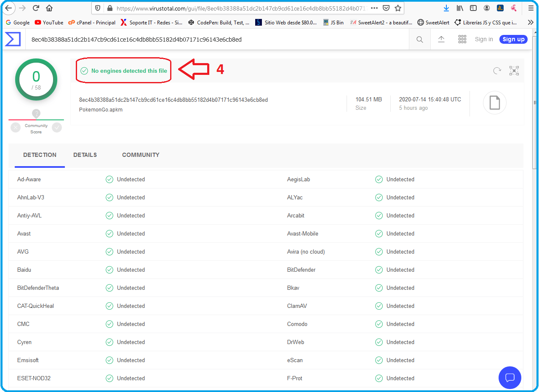The height and width of the screenshot is (392, 539).
Task: Click the file type document icon
Action: (x=494, y=103)
